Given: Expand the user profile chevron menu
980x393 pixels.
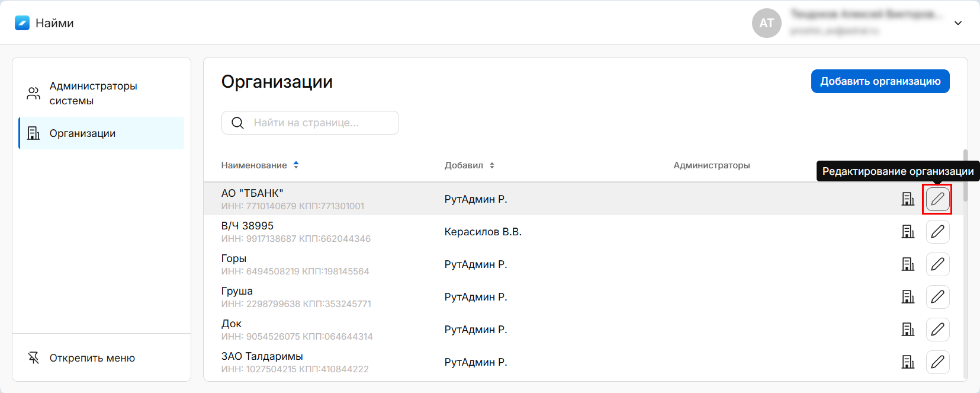Looking at the screenshot, I should coord(957,23).
